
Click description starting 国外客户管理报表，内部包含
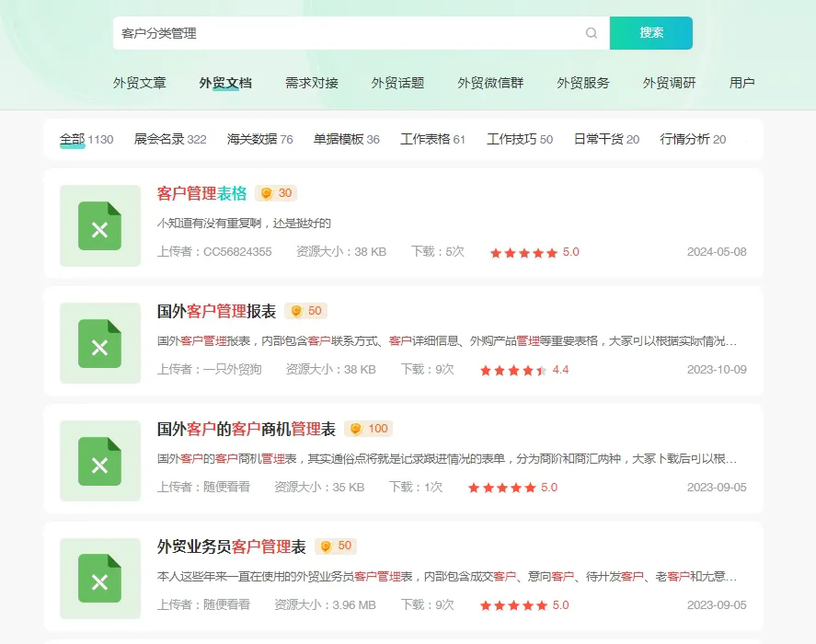click(446, 341)
